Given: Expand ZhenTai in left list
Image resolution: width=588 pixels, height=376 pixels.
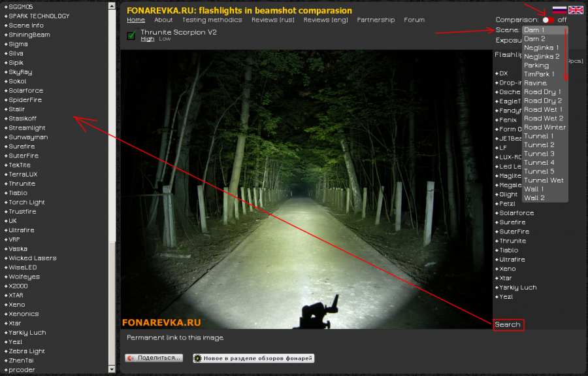Looking at the screenshot, I should click(x=19, y=360).
